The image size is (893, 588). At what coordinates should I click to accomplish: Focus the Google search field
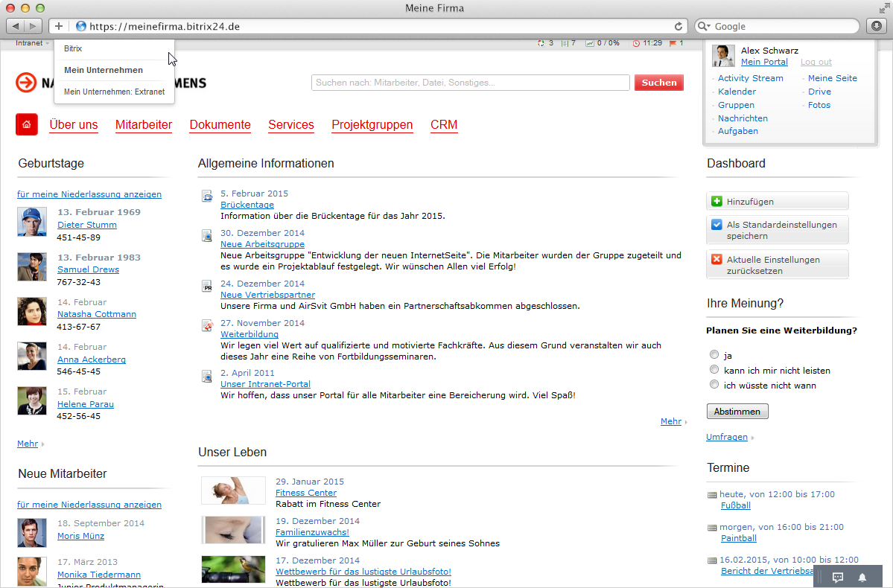click(x=777, y=26)
